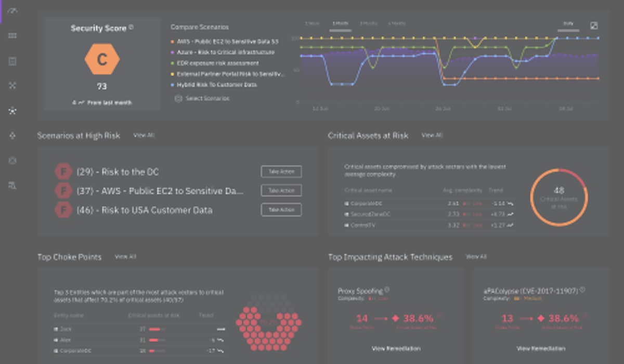Select the target icon in the left sidebar

point(12,135)
